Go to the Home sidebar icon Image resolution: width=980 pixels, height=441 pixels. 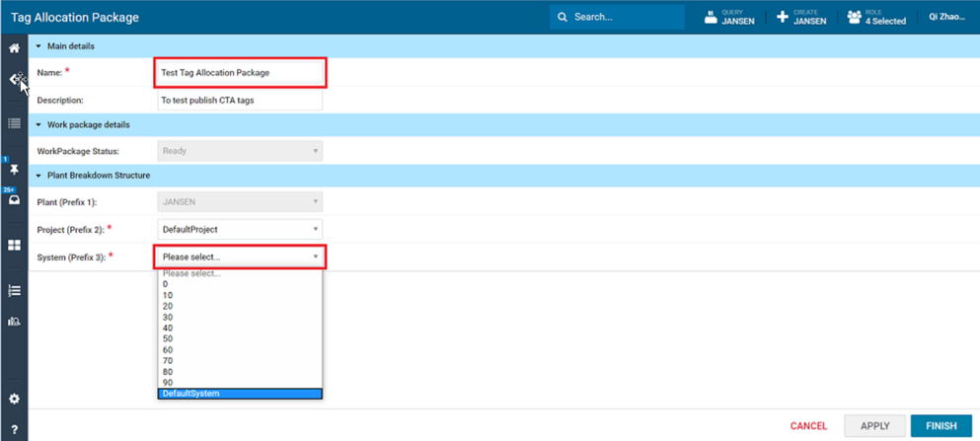pyautogui.click(x=14, y=48)
